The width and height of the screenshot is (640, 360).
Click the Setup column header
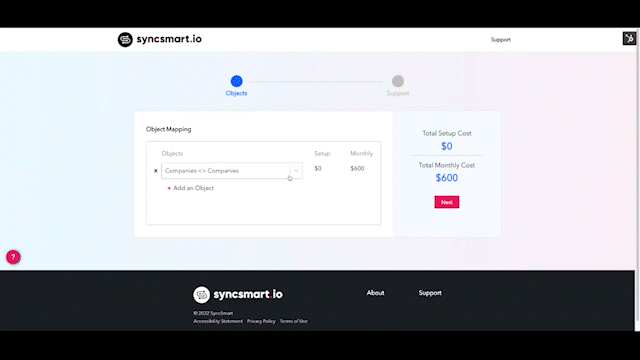coord(322,153)
